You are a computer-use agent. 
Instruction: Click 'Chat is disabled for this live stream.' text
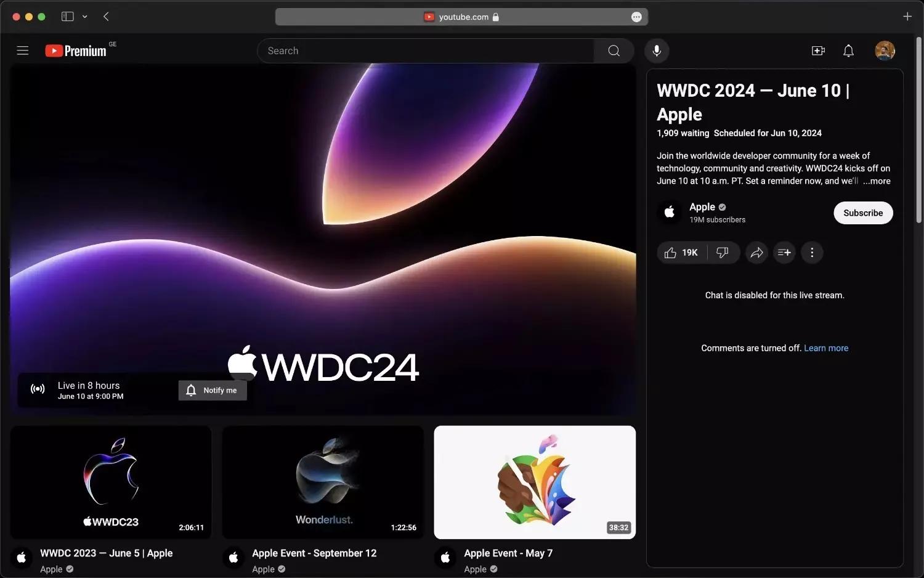tap(774, 295)
